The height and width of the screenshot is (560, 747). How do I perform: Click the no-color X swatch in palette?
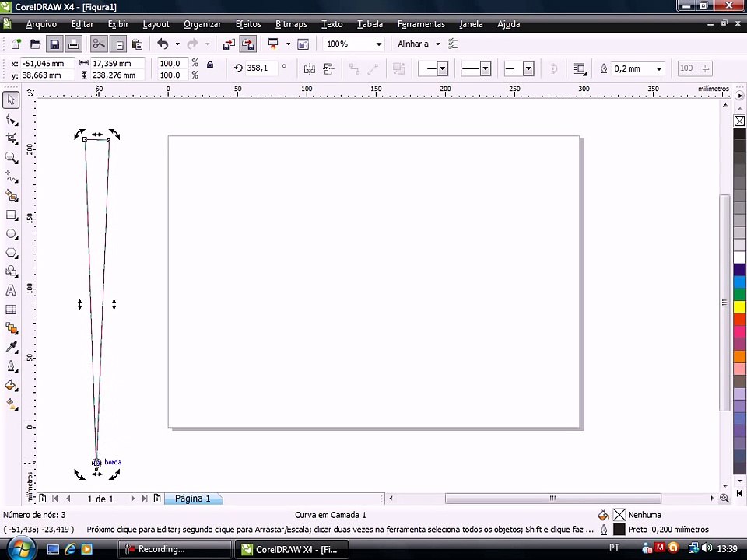[x=739, y=121]
